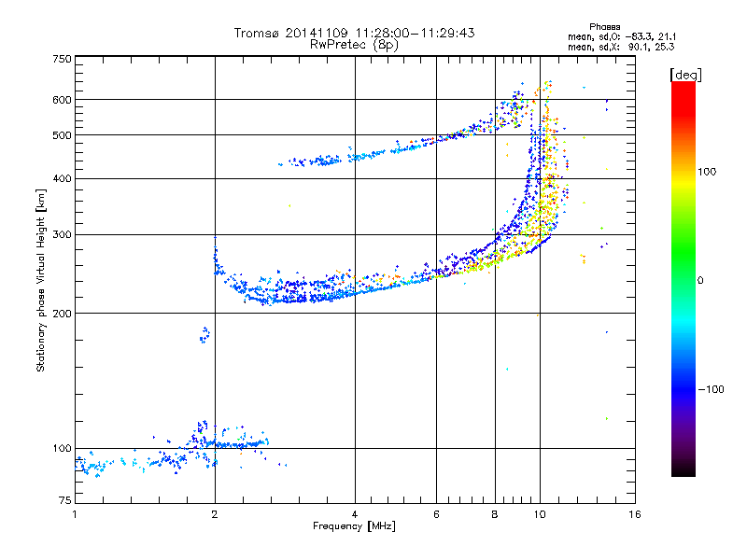Click the '2' x-axis tick label

click(x=215, y=514)
